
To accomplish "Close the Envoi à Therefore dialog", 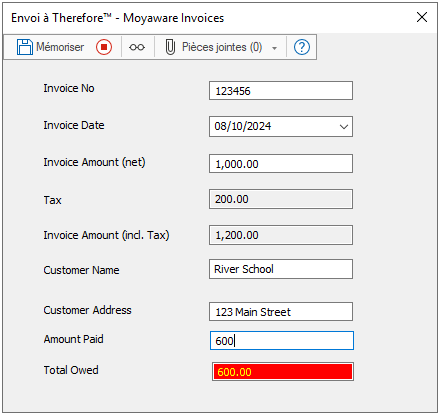I will coord(422,17).
